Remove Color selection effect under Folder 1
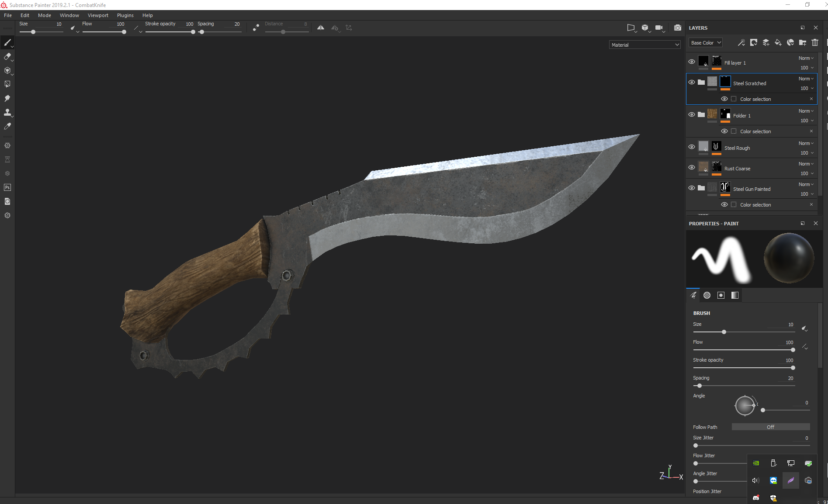The image size is (828, 504). [x=811, y=131]
